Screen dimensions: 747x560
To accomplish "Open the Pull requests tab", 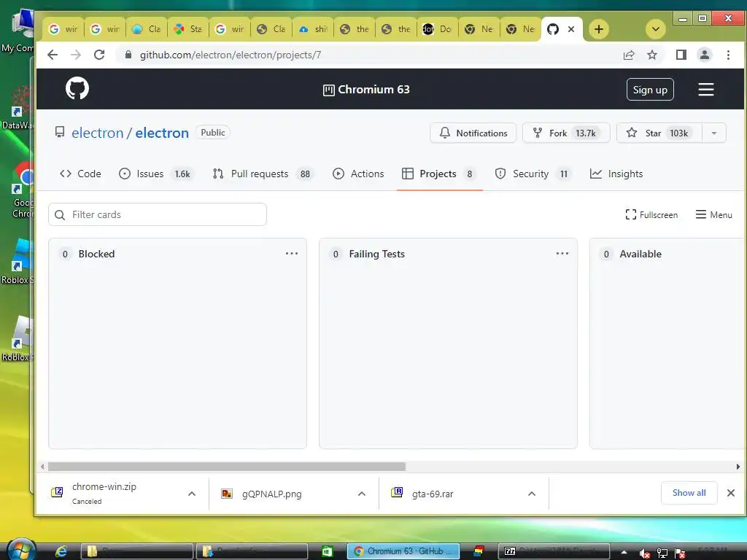I will 262,174.
